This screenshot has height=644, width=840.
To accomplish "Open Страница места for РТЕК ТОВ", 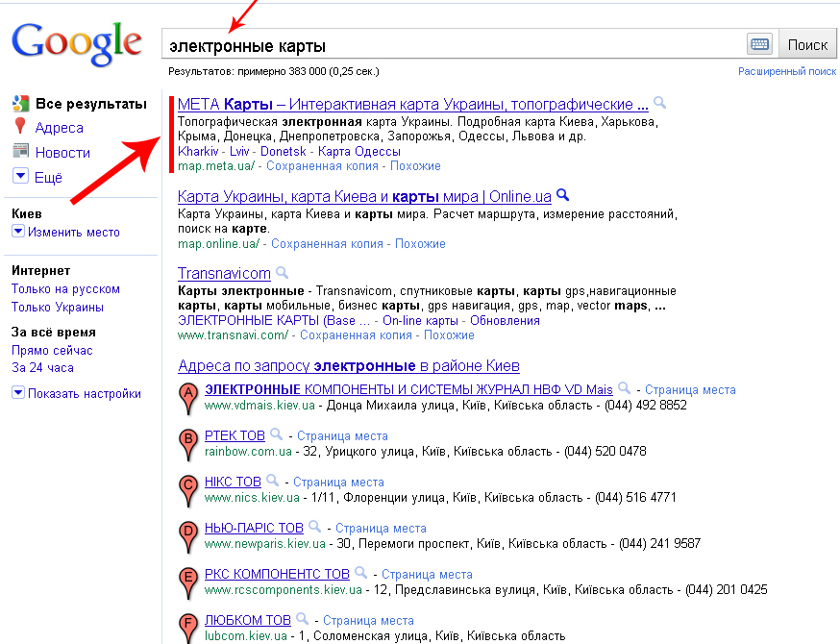I will (342, 436).
